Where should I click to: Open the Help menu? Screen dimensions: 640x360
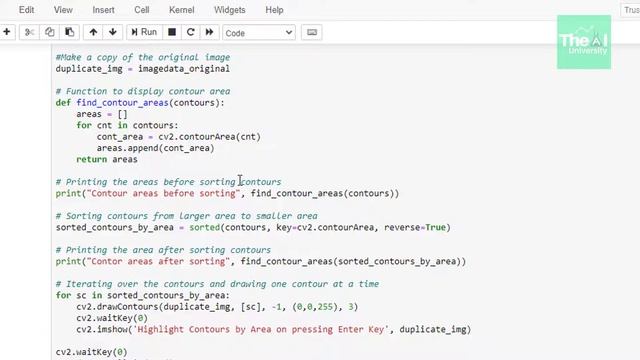[x=274, y=10]
